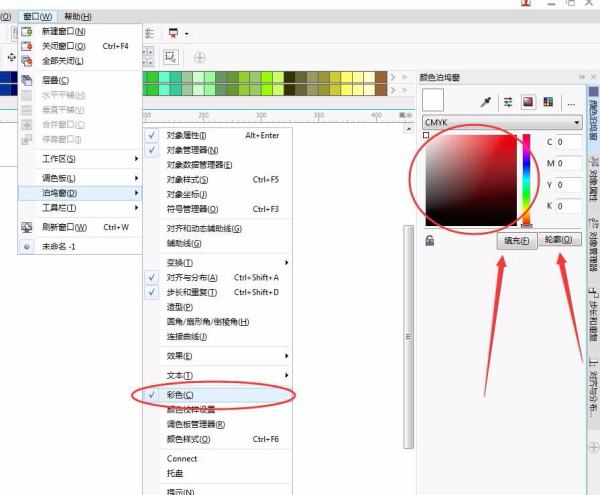Select 对齐和动态辅助线 menu entry
This screenshot has width=600, height=495.
218,229
